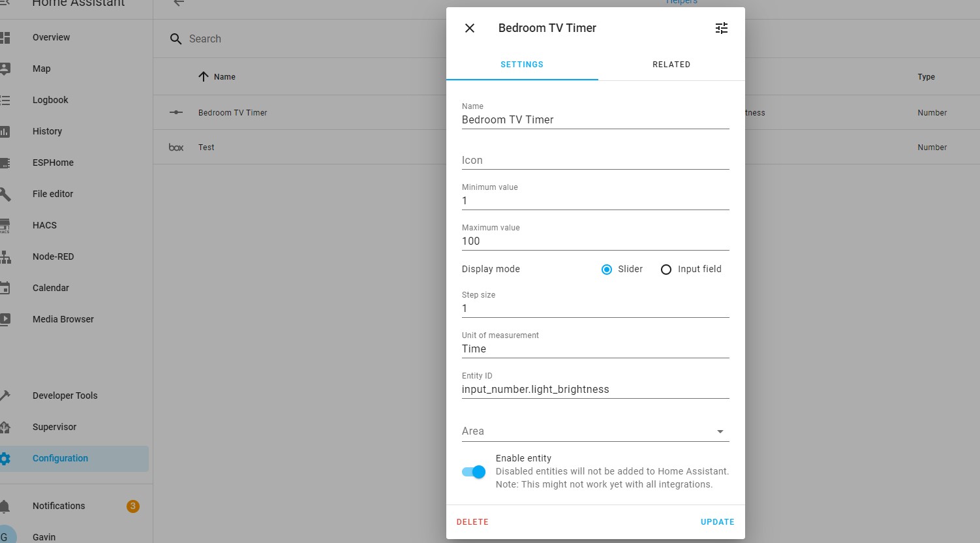The image size is (980, 543).
Task: Switch to the Settings tab
Action: [521, 65]
